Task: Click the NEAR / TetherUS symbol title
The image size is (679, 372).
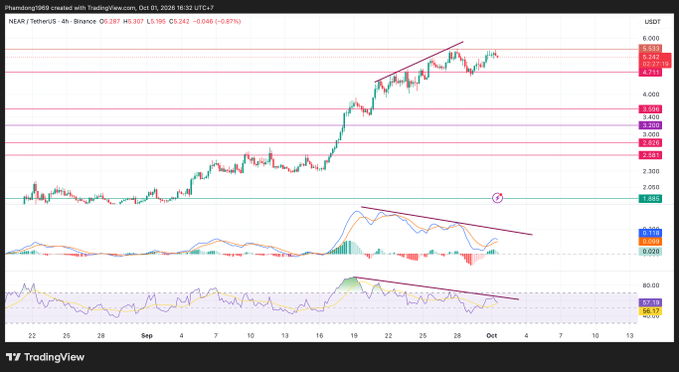Action: [33, 21]
